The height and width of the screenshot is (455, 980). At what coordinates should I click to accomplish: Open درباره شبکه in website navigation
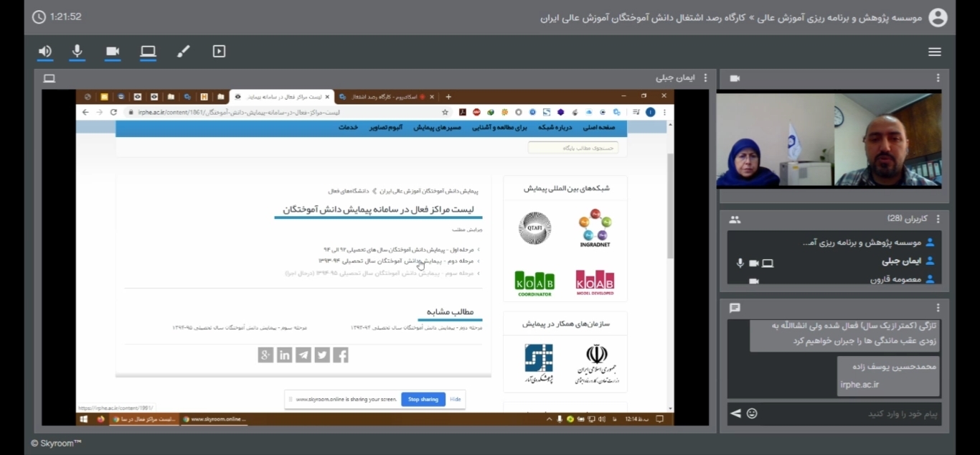tap(556, 127)
